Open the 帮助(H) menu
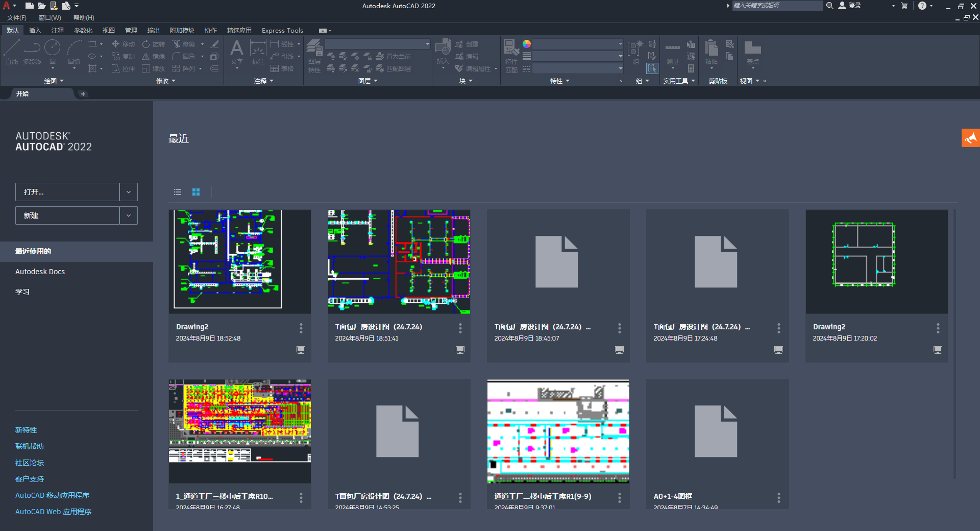The width and height of the screenshot is (980, 531). (84, 18)
